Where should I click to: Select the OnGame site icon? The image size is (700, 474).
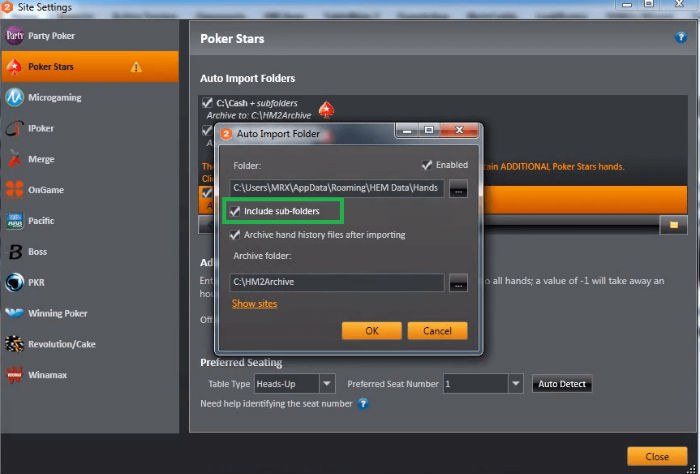tap(15, 190)
